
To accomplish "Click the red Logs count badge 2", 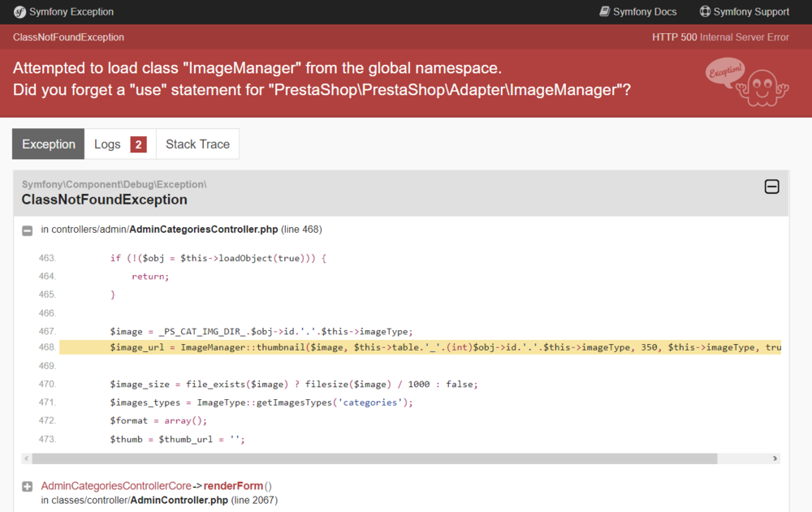I will (138, 144).
